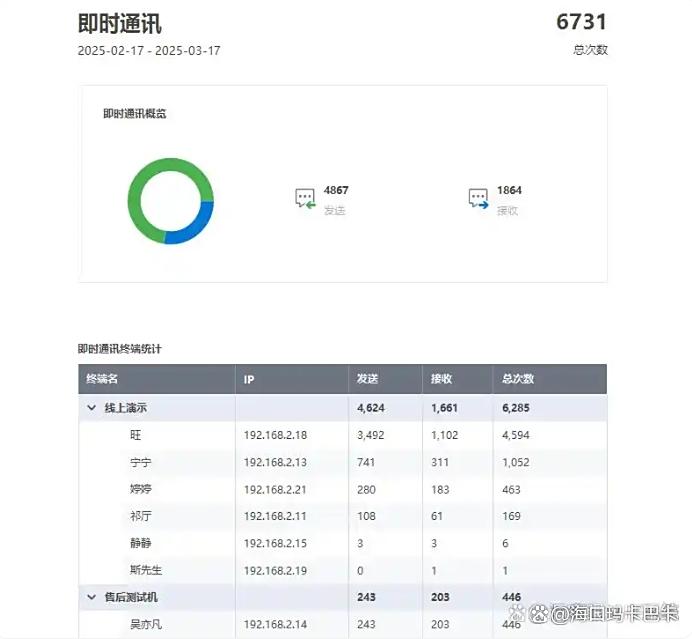The image size is (692, 639).
Task: Collapse the 线上演示 group row
Action: pyautogui.click(x=92, y=408)
